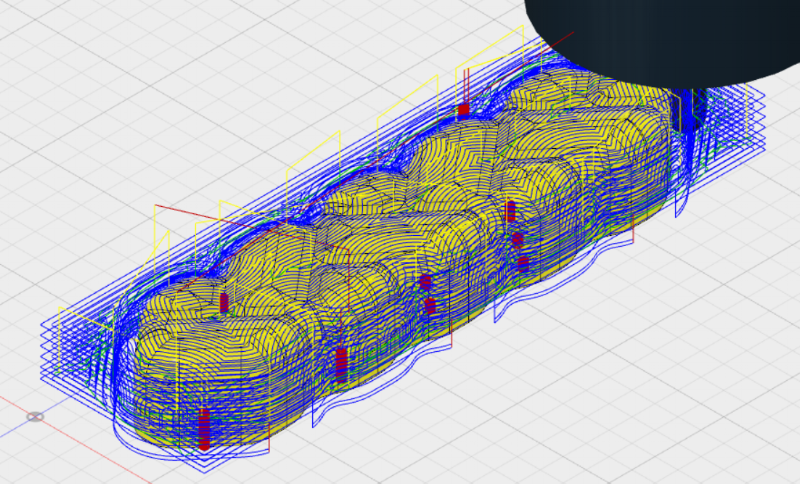Select the blue cutter shaft beneath the holder
The width and height of the screenshot is (800, 484).
tap(687, 110)
